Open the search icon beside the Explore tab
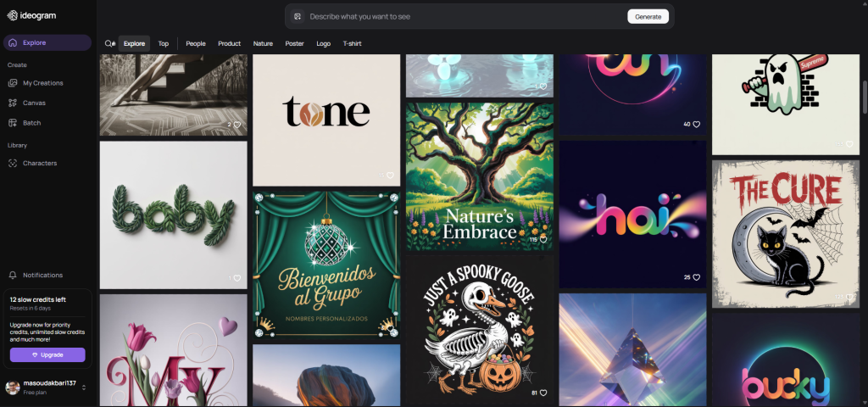This screenshot has height=407, width=868. 109,43
